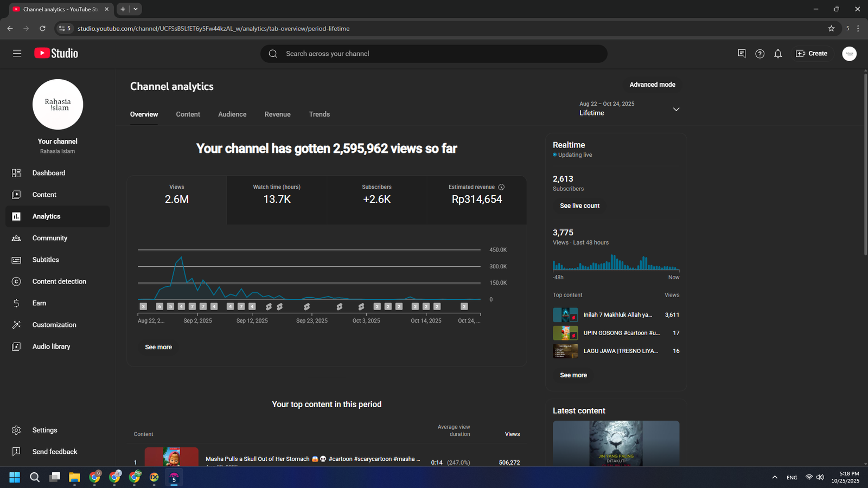Viewport: 868px width, 488px height.
Task: Open File Explorer from the taskbar
Action: click(x=74, y=477)
